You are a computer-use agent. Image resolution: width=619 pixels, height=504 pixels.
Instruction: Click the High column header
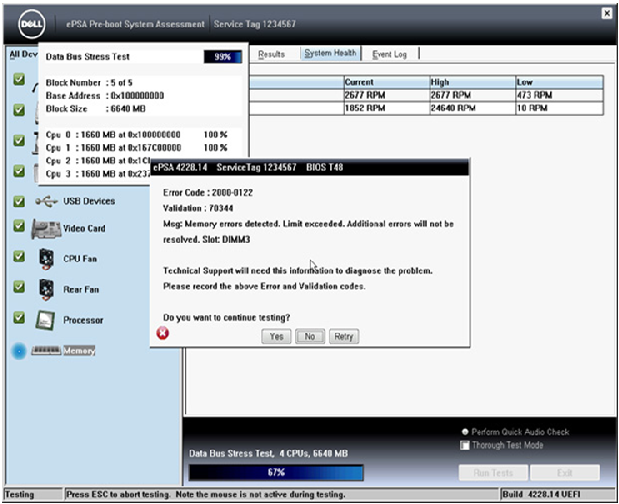coord(473,82)
